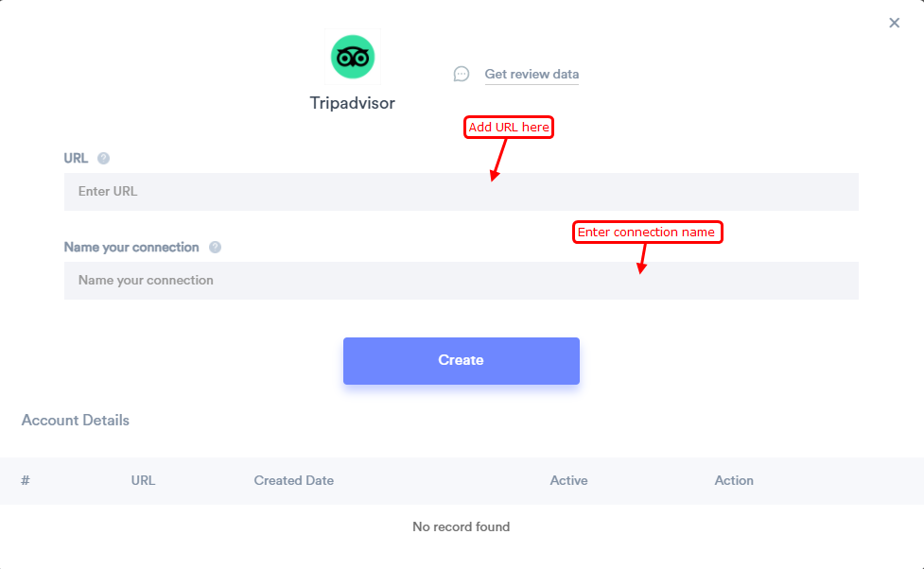The height and width of the screenshot is (569, 924).
Task: Click the Name your connection label
Action: point(131,248)
